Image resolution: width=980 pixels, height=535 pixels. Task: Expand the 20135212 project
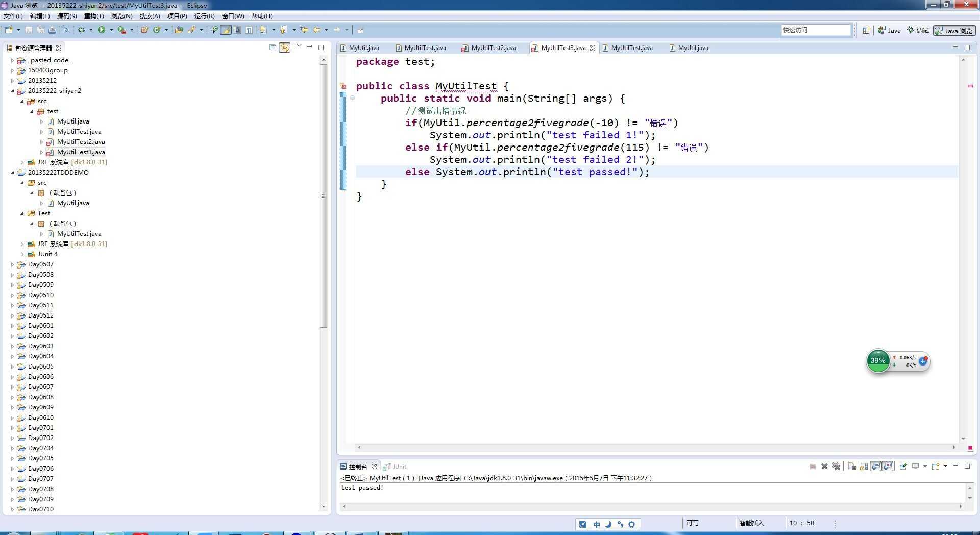tap(13, 81)
